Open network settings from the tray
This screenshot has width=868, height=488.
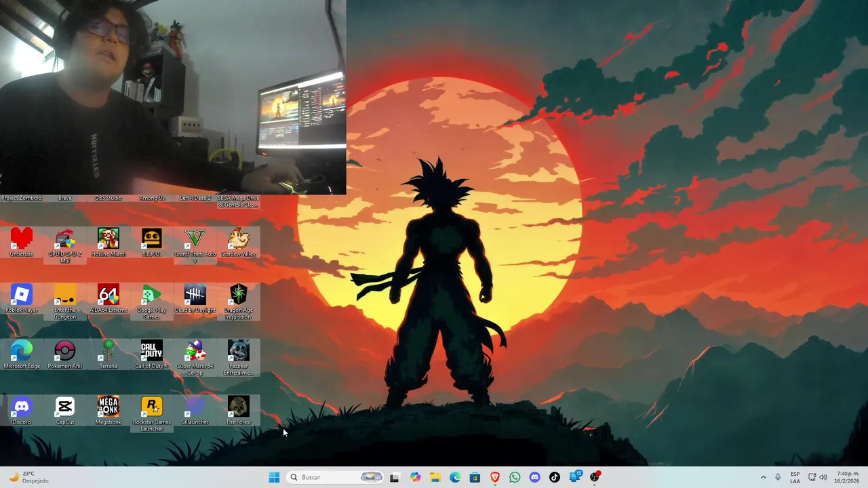(812, 477)
